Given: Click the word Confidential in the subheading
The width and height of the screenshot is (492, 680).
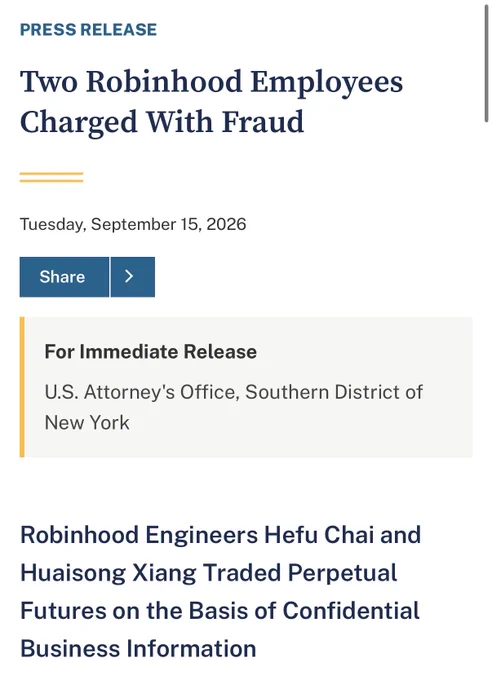Looking at the screenshot, I should [x=351, y=611].
